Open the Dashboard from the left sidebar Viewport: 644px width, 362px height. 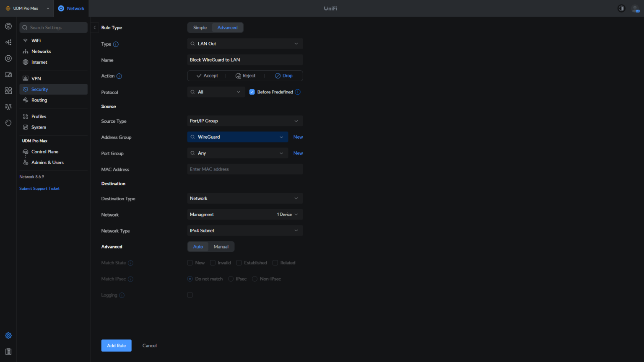tap(8, 26)
